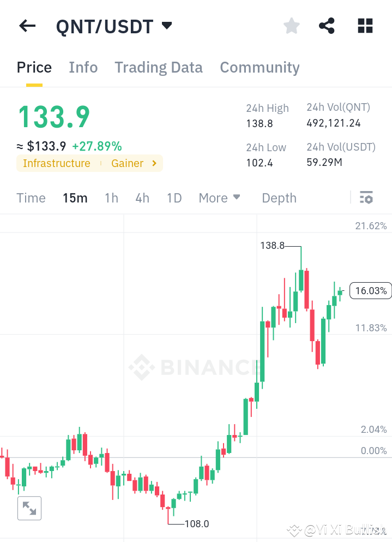The height and width of the screenshot is (542, 392).
Task: Tap the Infrastructure tag label
Action: coord(57,163)
